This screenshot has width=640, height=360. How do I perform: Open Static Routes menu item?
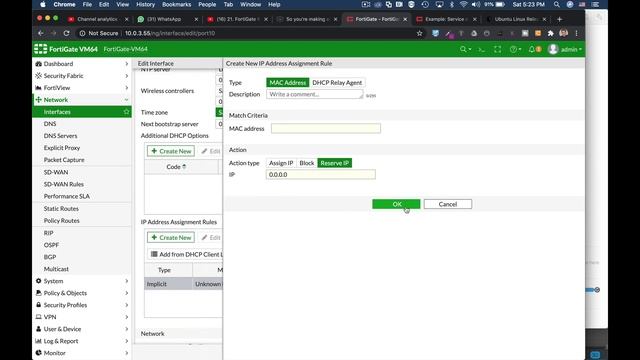(x=61, y=208)
